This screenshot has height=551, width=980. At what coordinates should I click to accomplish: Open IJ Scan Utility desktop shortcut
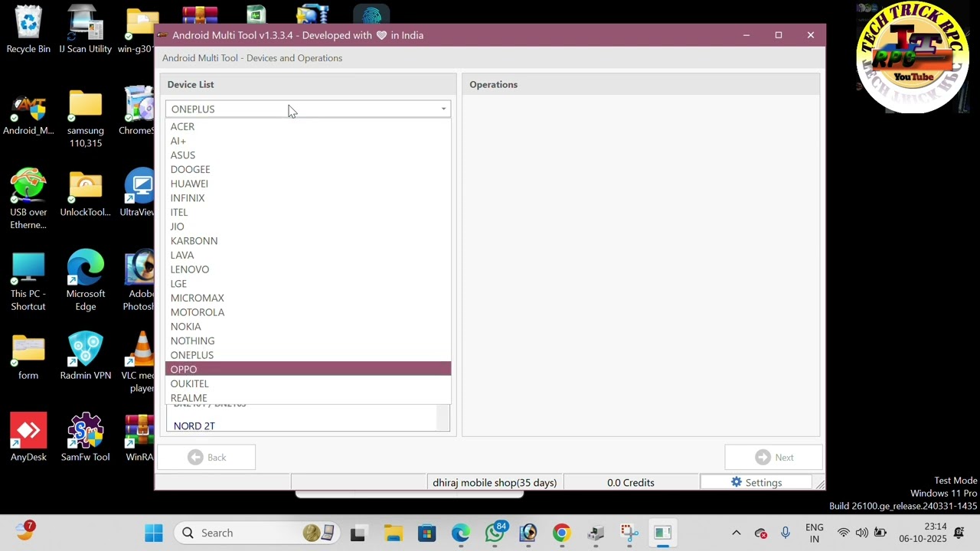85,31
